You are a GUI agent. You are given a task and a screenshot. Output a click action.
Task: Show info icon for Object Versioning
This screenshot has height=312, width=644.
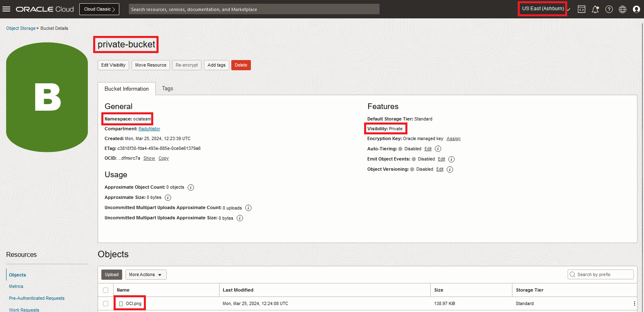tap(450, 169)
